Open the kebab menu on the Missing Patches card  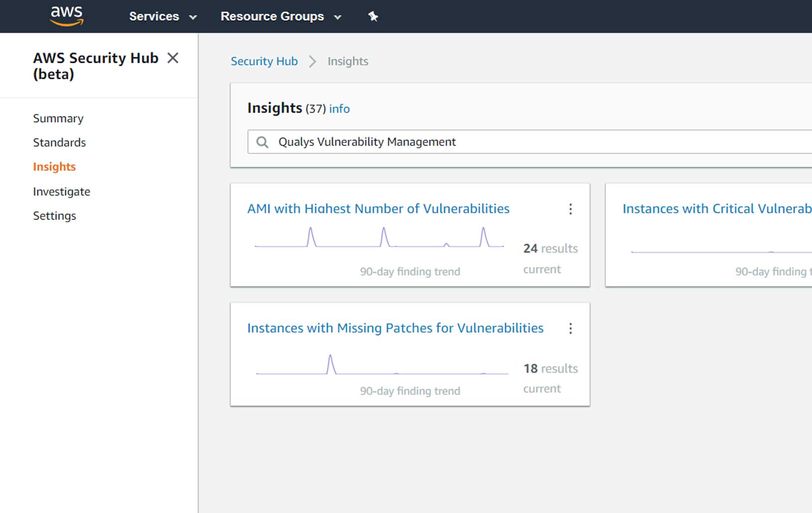point(570,328)
